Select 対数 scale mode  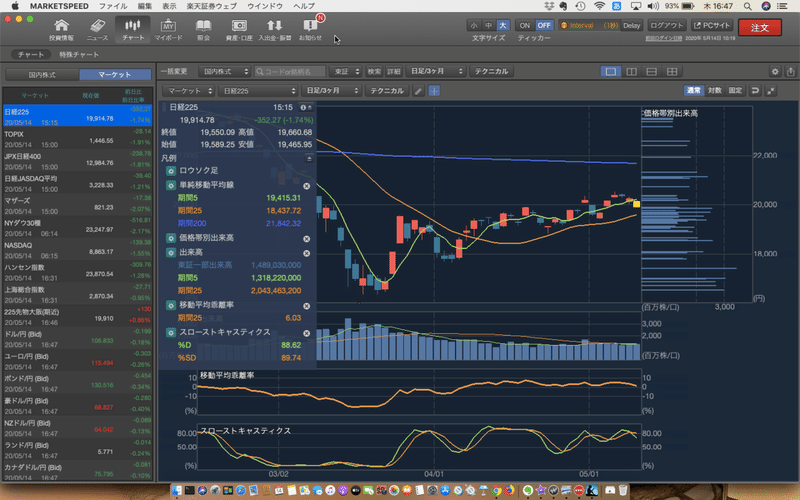click(x=715, y=91)
